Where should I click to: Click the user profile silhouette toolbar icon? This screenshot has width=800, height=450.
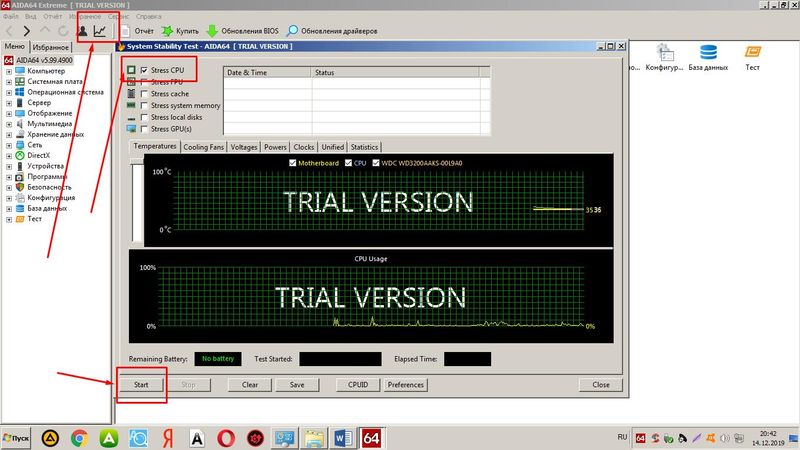coord(83,31)
